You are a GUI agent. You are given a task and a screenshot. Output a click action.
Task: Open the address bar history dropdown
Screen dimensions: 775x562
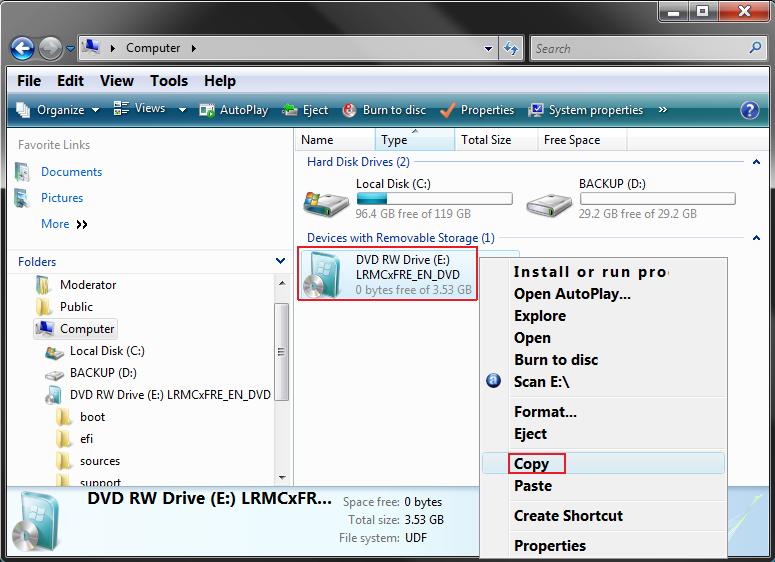coord(488,48)
